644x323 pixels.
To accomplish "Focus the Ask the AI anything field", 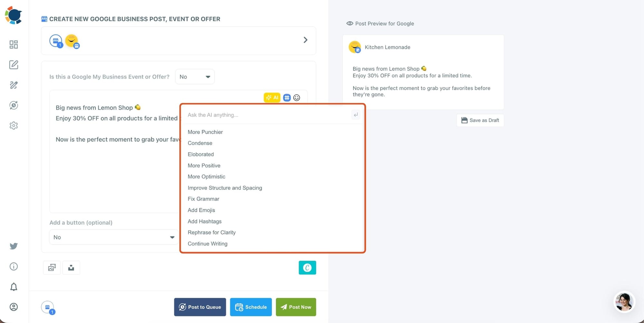I will tap(267, 115).
